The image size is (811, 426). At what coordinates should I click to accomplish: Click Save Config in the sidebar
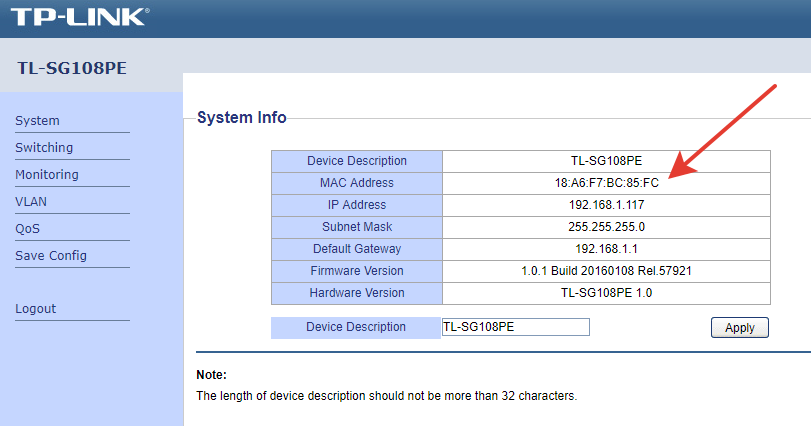[x=51, y=256]
